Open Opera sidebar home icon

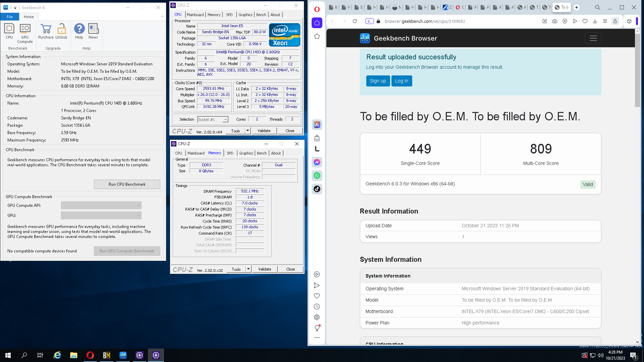[317, 23]
